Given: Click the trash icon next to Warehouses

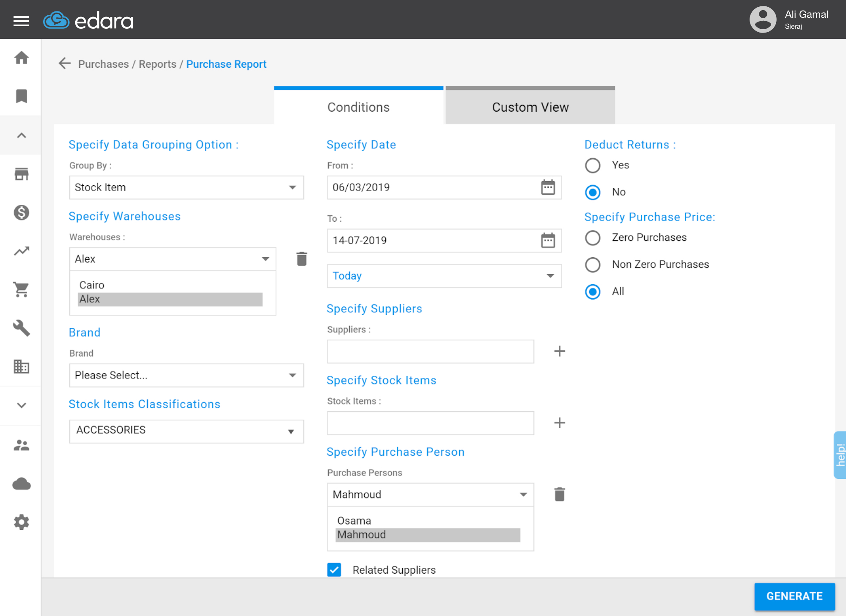Looking at the screenshot, I should tap(301, 258).
